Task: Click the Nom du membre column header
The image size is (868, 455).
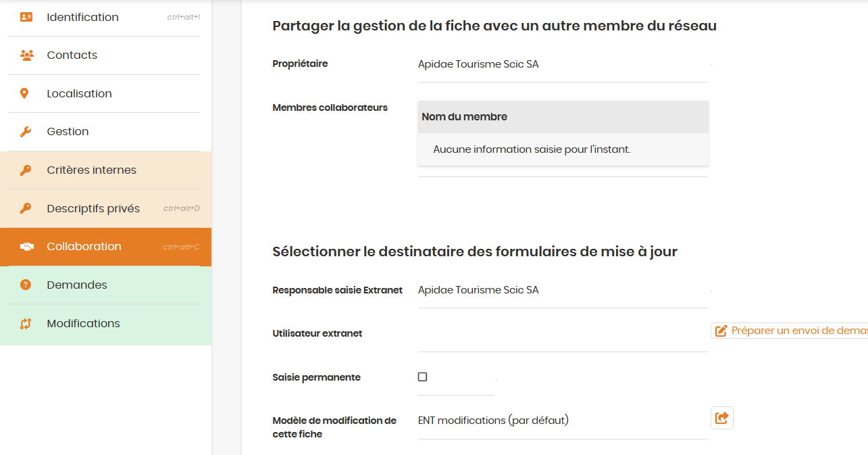Action: tap(563, 117)
